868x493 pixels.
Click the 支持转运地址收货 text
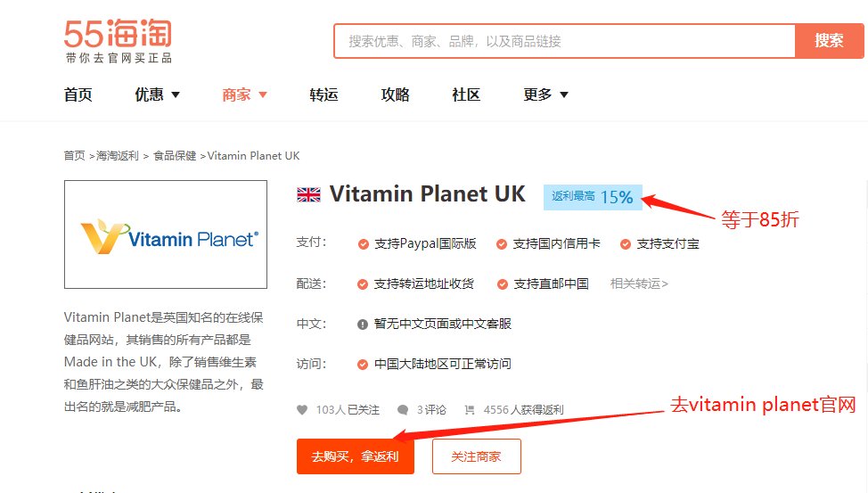(x=424, y=284)
